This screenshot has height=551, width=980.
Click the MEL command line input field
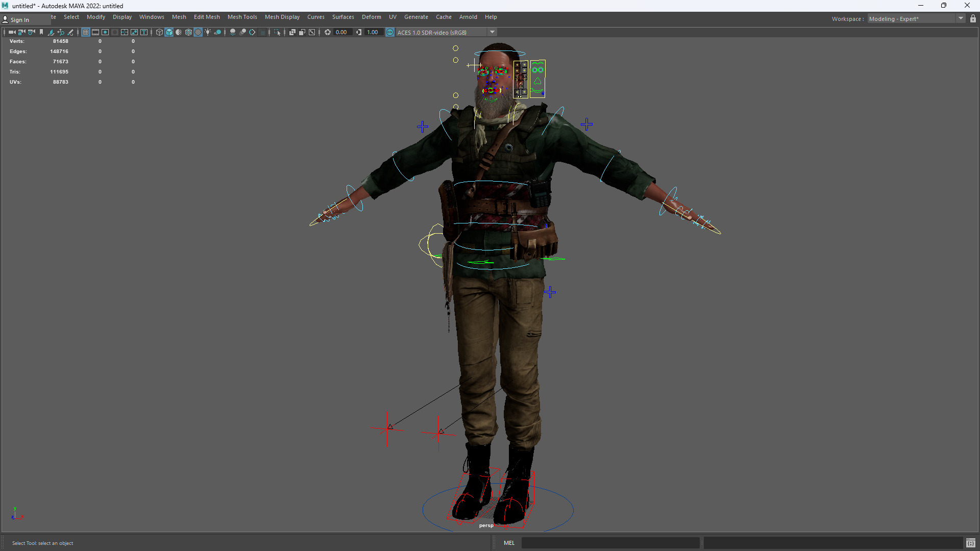[x=610, y=543]
